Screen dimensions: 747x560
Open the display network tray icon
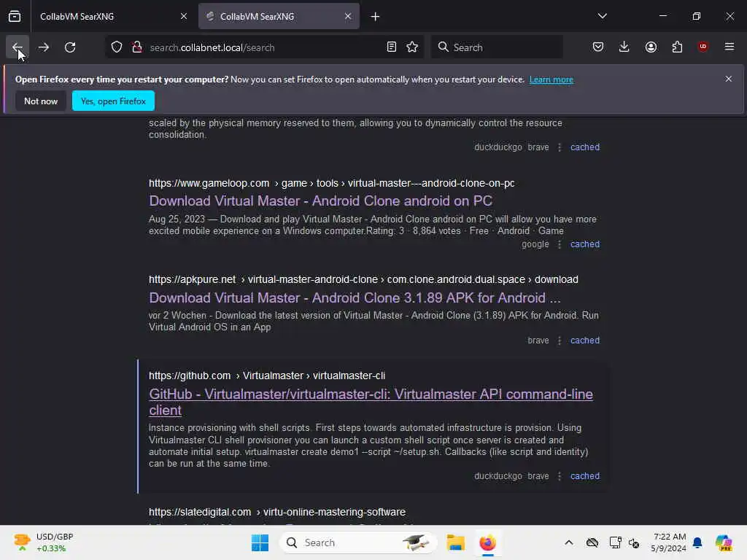pos(615,542)
